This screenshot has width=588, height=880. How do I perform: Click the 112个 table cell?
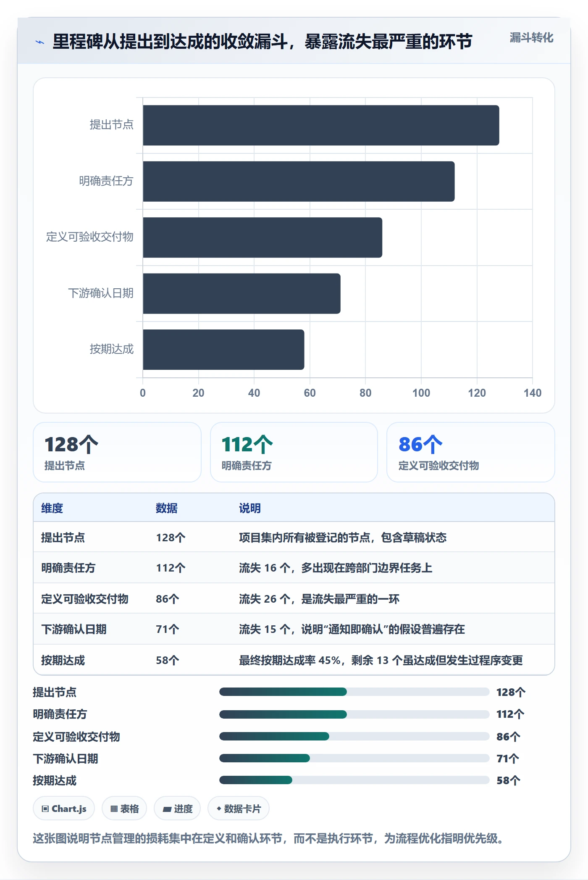coord(171,568)
